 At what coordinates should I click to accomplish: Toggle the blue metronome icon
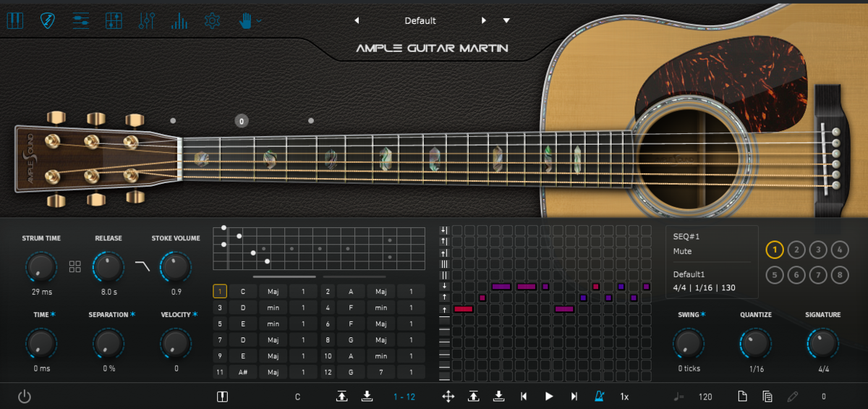(x=600, y=396)
